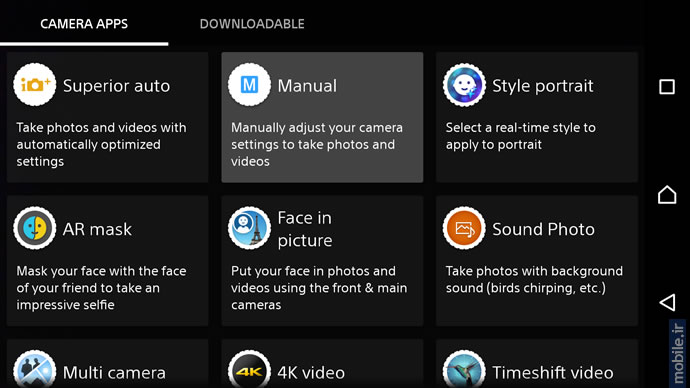Tap the Manual mode M icon
This screenshot has height=388, width=690.
[x=249, y=84]
